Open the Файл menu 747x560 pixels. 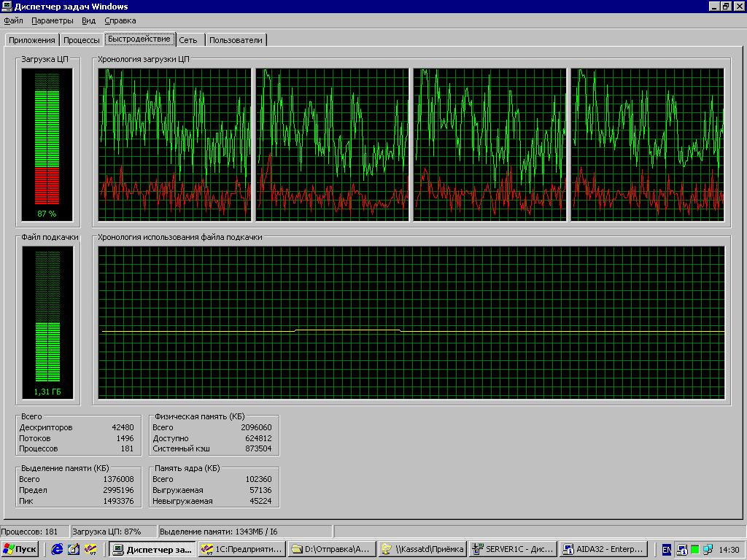13,20
